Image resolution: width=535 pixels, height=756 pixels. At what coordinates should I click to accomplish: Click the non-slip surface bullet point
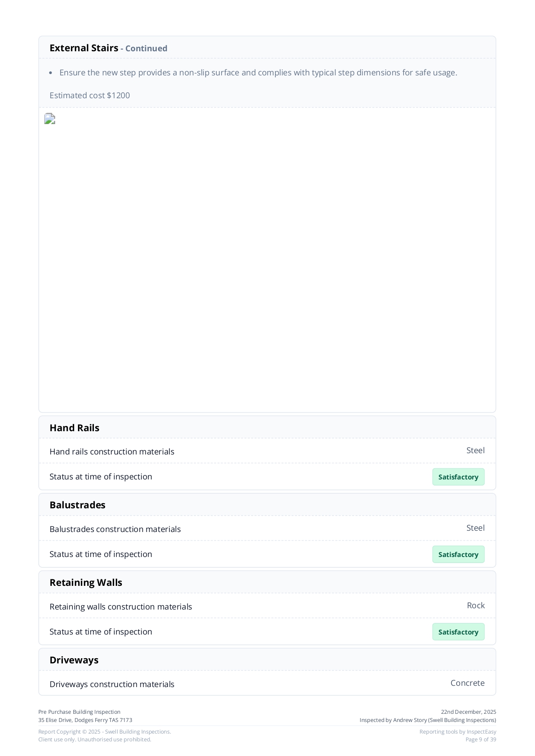point(258,73)
